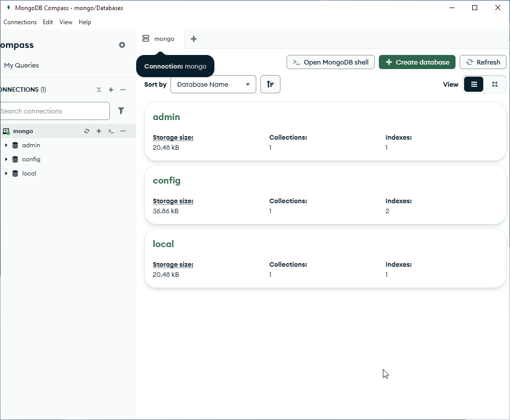Click 36.86 kB storage value
This screenshot has width=510, height=420.
[x=165, y=211]
